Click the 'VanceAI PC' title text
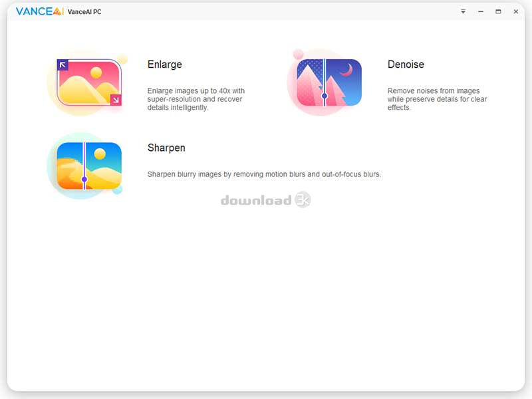 (x=84, y=12)
